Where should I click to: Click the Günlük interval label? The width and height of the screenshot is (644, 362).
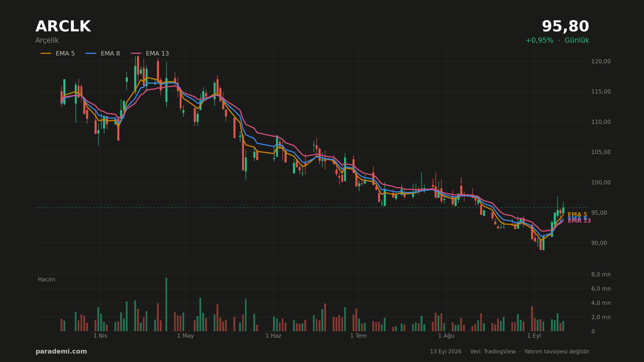(x=577, y=41)
